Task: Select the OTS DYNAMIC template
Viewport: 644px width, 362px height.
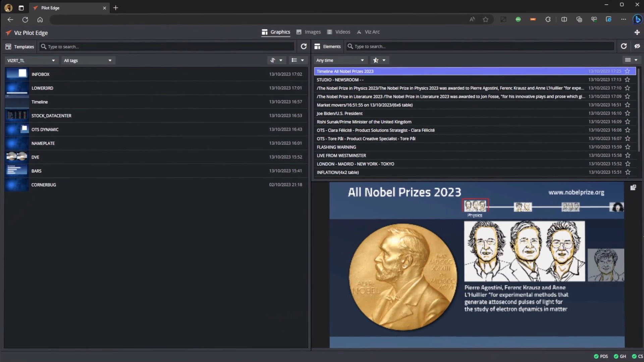Action: [x=156, y=129]
